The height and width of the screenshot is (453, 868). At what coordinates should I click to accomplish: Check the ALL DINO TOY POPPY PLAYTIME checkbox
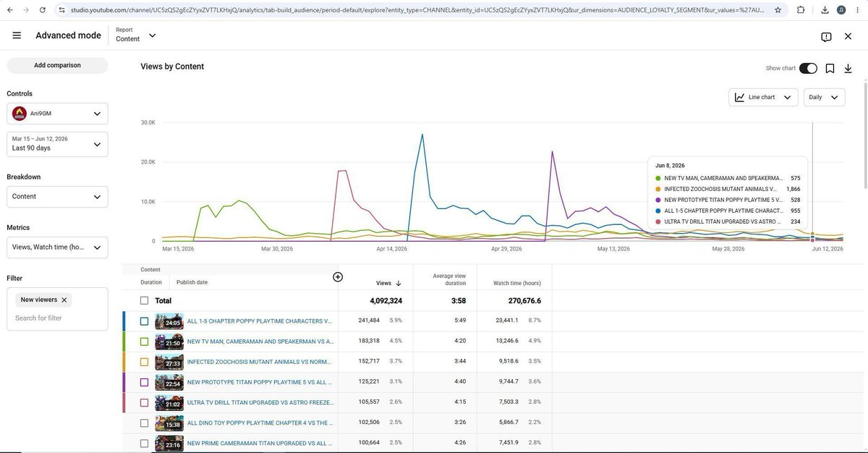click(x=145, y=423)
